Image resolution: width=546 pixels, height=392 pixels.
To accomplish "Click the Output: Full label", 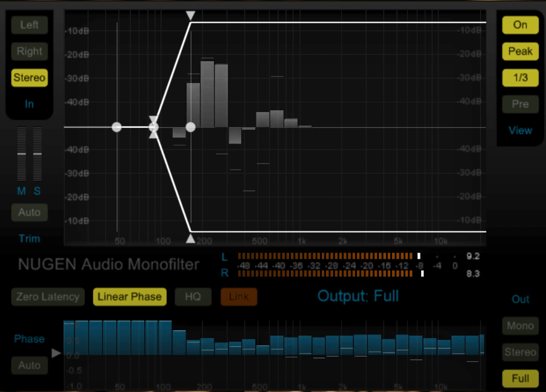I will 358,296.
